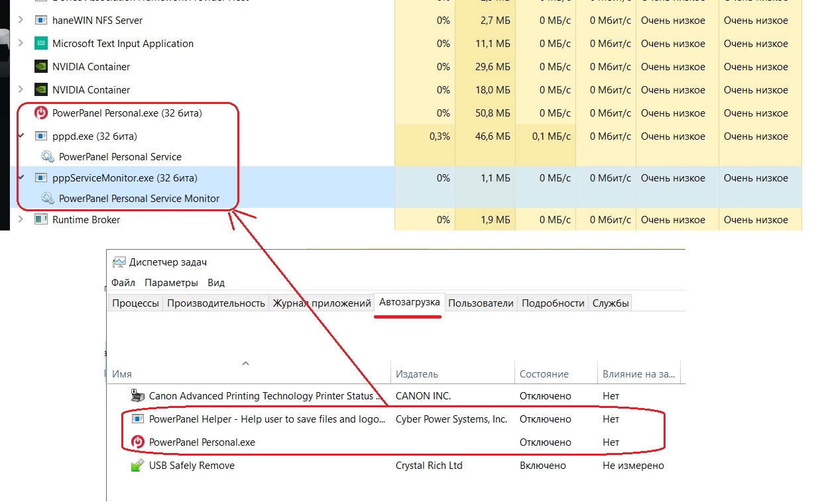Click 50,8 МБ memory value

(x=493, y=113)
